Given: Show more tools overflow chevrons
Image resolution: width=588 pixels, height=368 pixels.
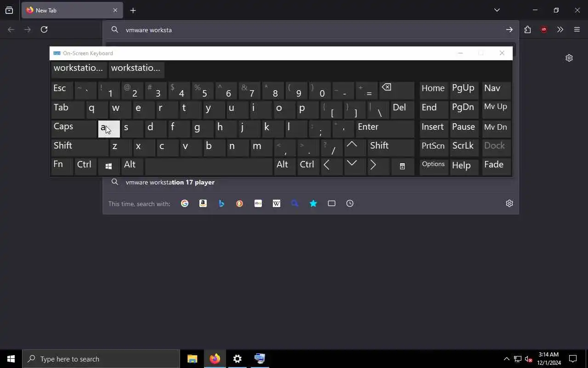Looking at the screenshot, I should tap(560, 29).
